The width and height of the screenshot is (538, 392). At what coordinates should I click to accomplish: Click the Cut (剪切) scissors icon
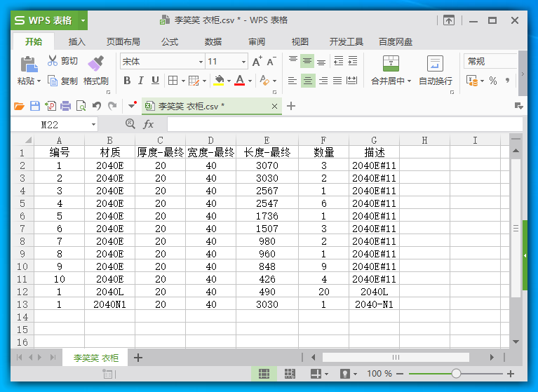(53, 61)
